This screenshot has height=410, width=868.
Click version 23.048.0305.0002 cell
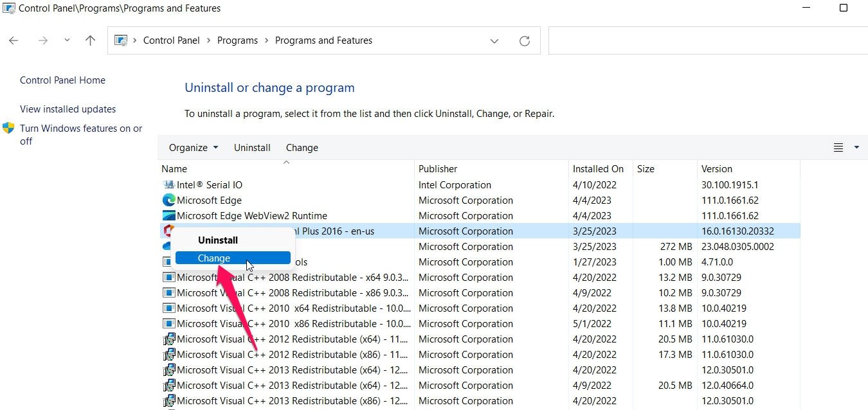(737, 247)
